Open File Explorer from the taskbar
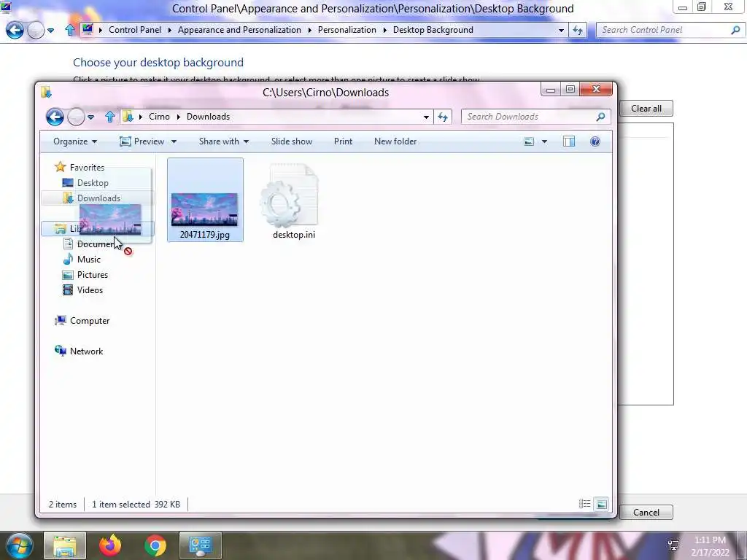This screenshot has width=747, height=560. 65,545
